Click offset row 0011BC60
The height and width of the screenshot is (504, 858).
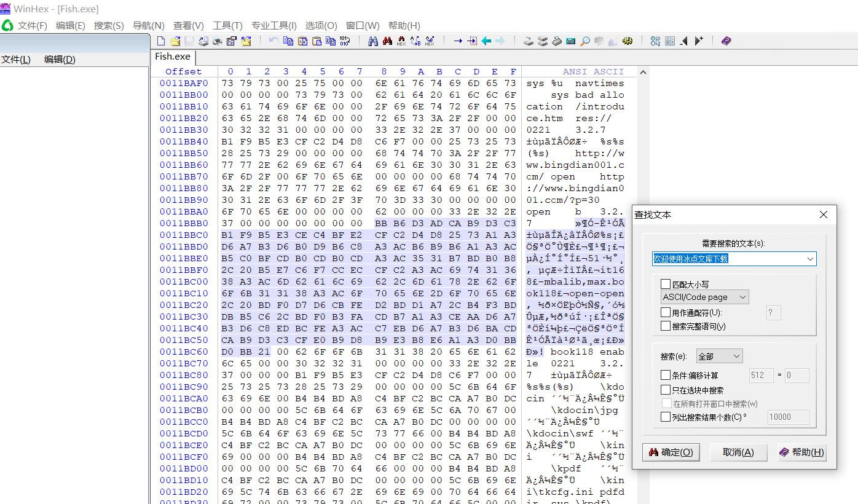(184, 352)
